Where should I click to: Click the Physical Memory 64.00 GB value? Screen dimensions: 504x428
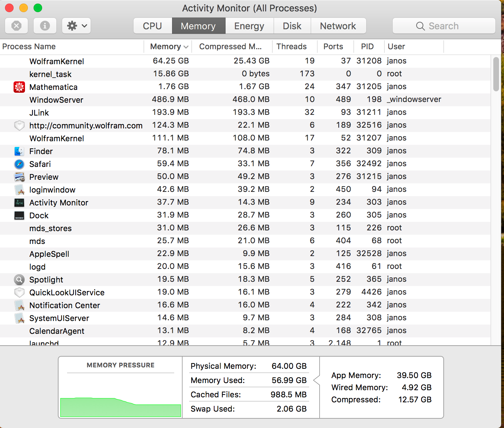289,366
